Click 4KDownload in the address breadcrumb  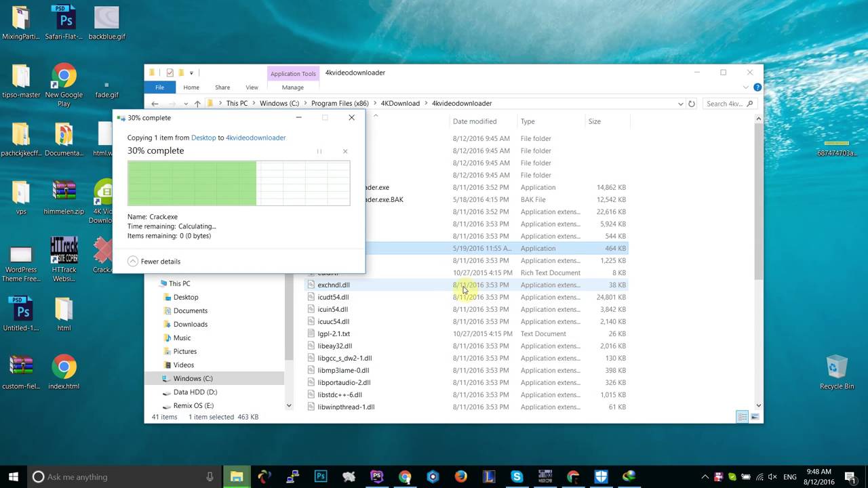400,104
